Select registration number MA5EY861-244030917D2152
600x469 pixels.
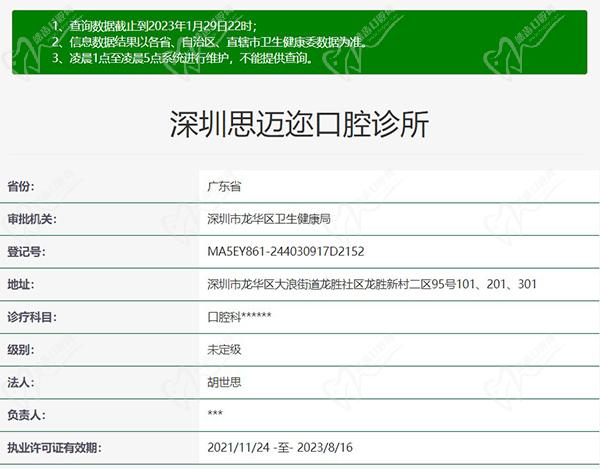tap(286, 252)
